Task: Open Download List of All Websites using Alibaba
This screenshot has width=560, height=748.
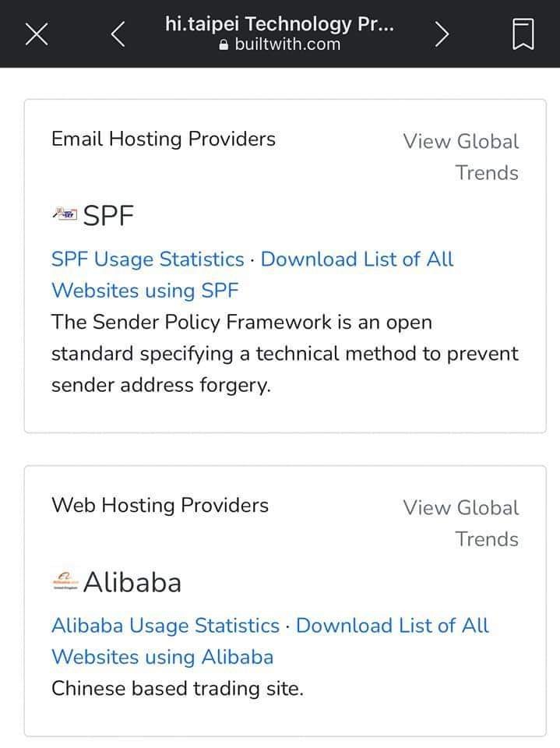Action: point(270,641)
